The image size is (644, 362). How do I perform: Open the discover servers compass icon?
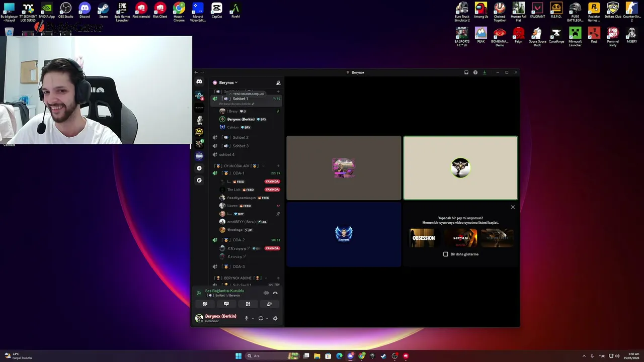[x=199, y=180]
